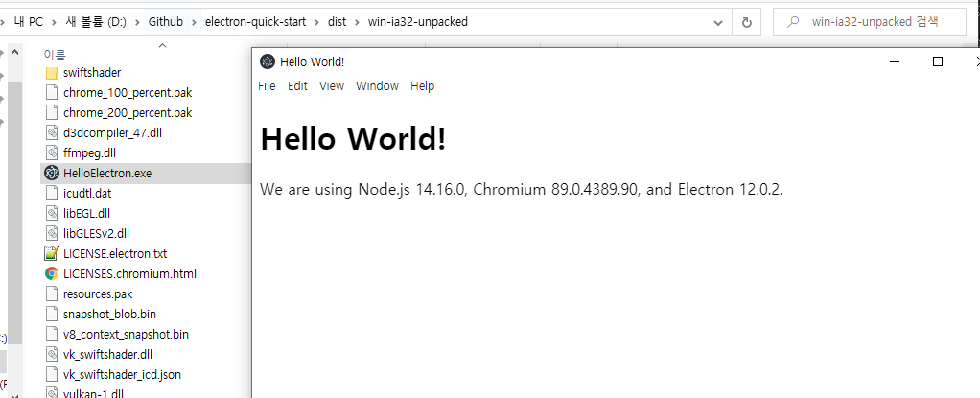Click the swiftshader folder icon
Image resolution: width=980 pixels, height=398 pixels.
(x=52, y=73)
